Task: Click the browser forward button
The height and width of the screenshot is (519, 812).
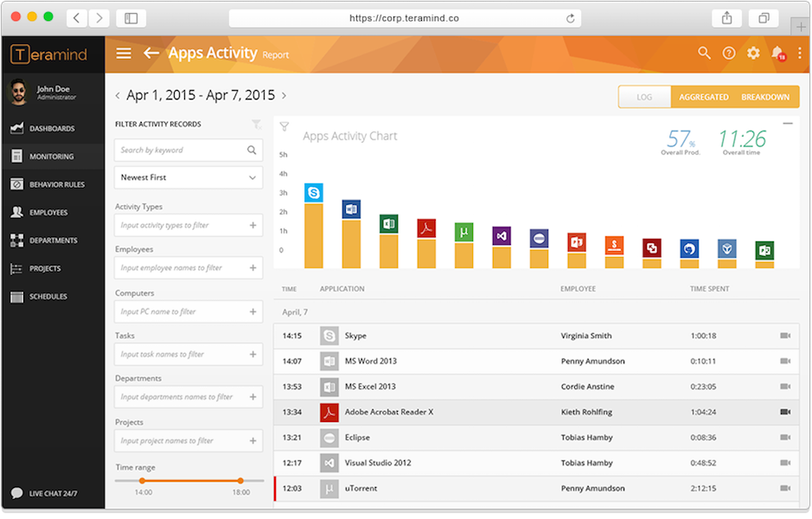Action: 99,18
